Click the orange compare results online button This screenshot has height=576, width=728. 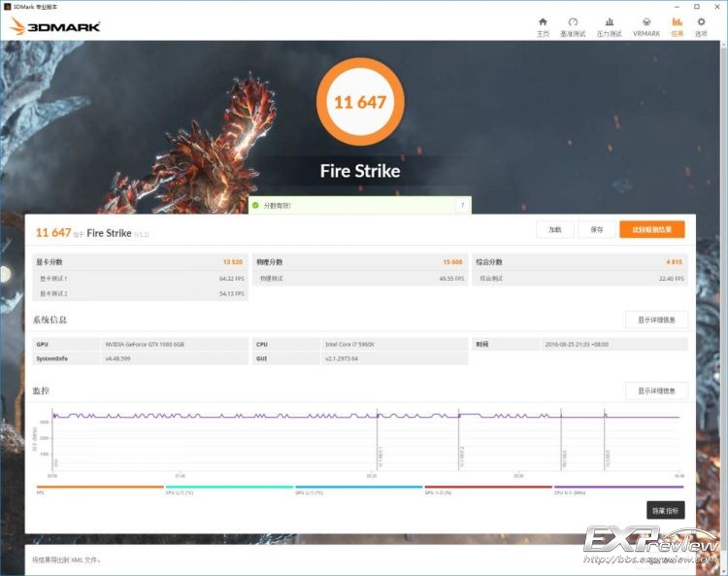pyautogui.click(x=652, y=229)
